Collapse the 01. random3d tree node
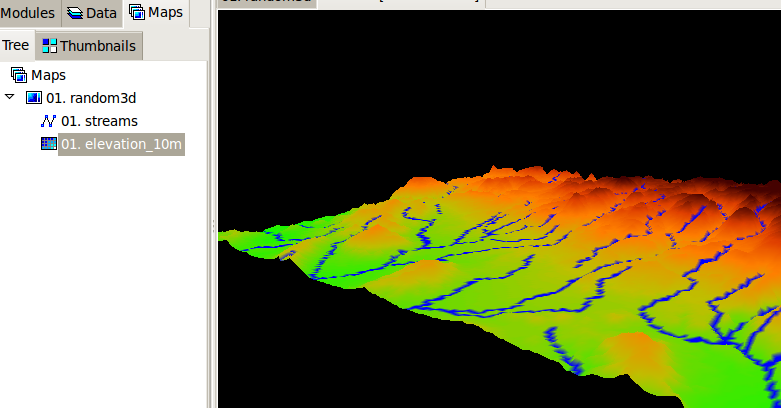 10,98
